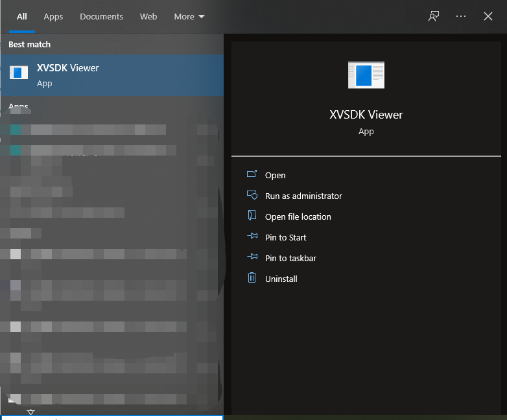This screenshot has height=420, width=507.
Task: Click the search input box at bottom
Action: click(x=112, y=417)
